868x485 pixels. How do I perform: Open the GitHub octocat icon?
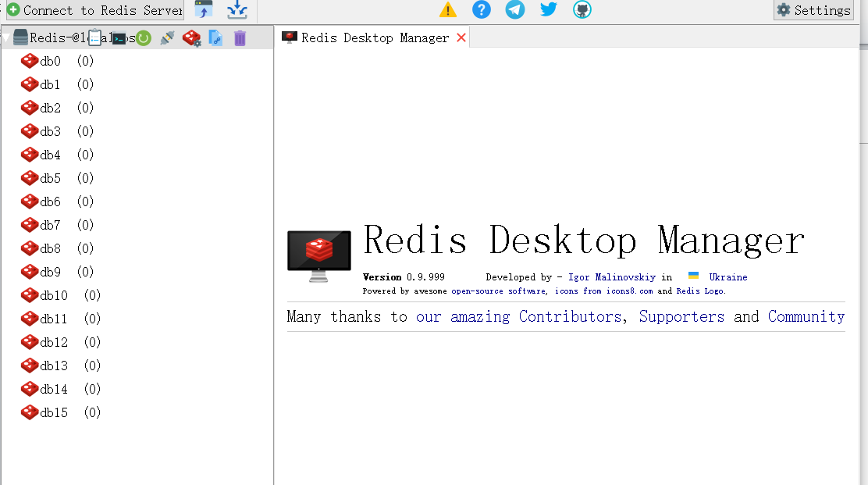(582, 9)
